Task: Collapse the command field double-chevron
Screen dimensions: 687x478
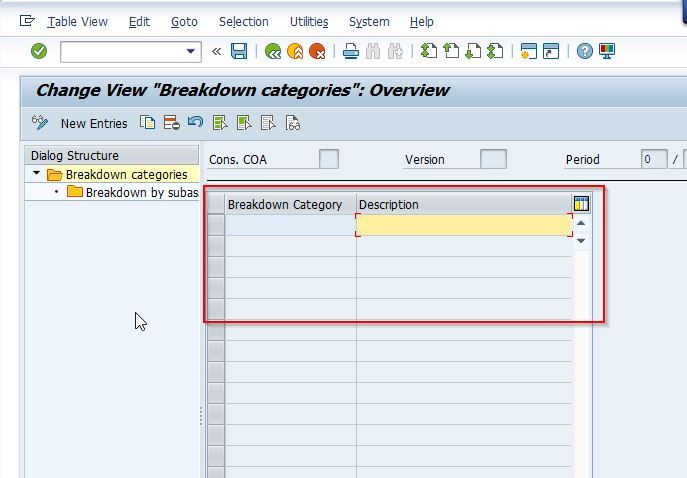Action: click(x=216, y=52)
